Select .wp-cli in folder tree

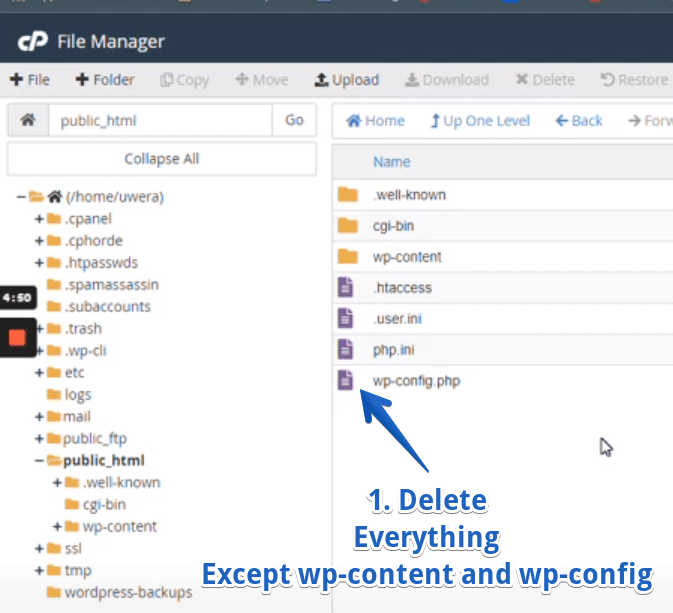pyautogui.click(x=85, y=351)
